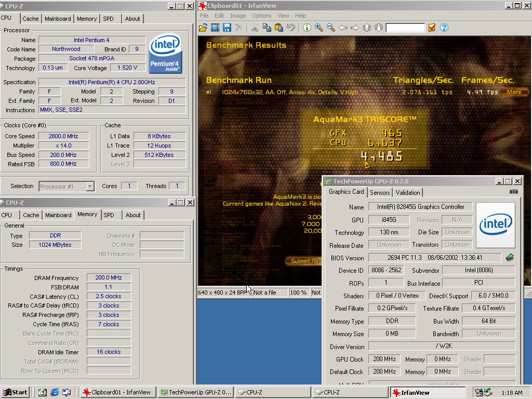
Task: Click the empty input field in IrfanView toolbar
Action: coord(405,28)
